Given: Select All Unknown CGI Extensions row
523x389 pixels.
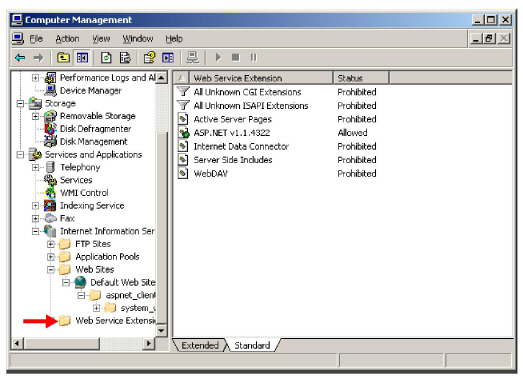Looking at the screenshot, I should point(247,92).
